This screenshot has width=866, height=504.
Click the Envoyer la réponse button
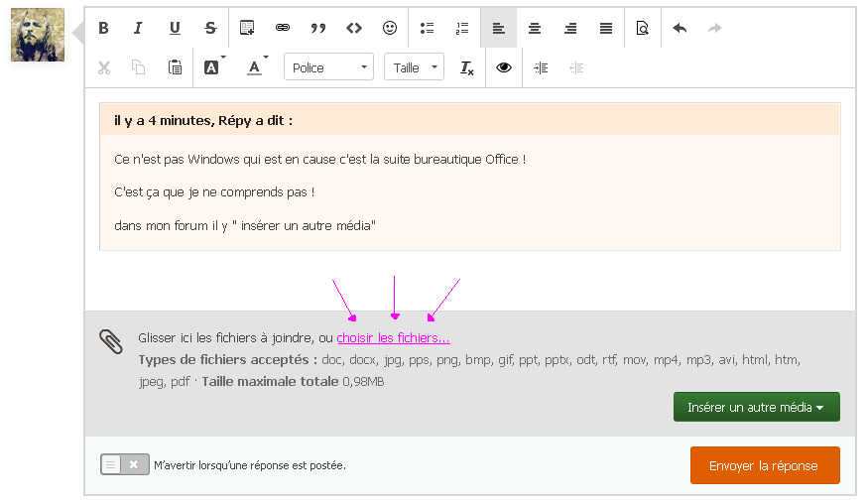[x=764, y=465]
